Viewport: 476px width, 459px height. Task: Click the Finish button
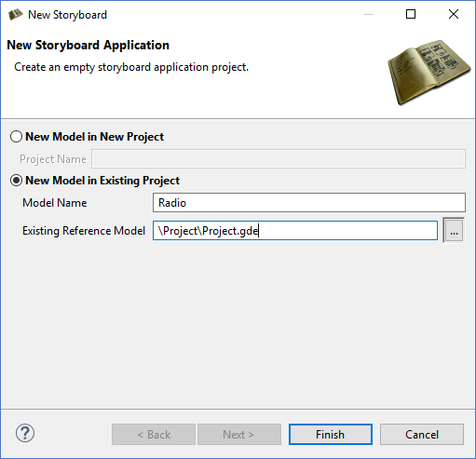click(x=331, y=435)
